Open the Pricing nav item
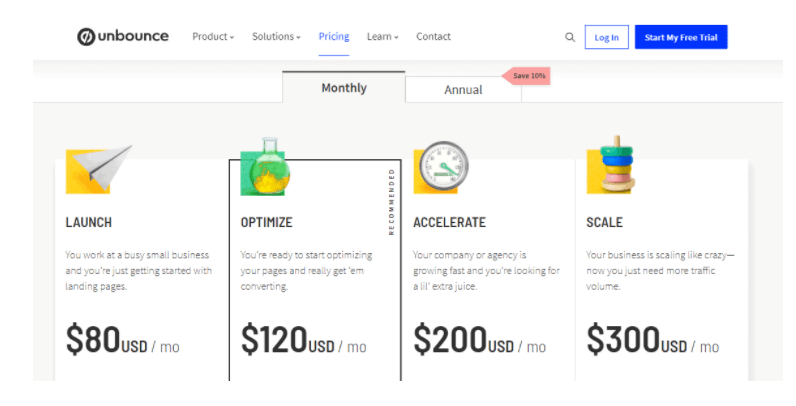Screen dimensions: 796x406 tap(334, 37)
